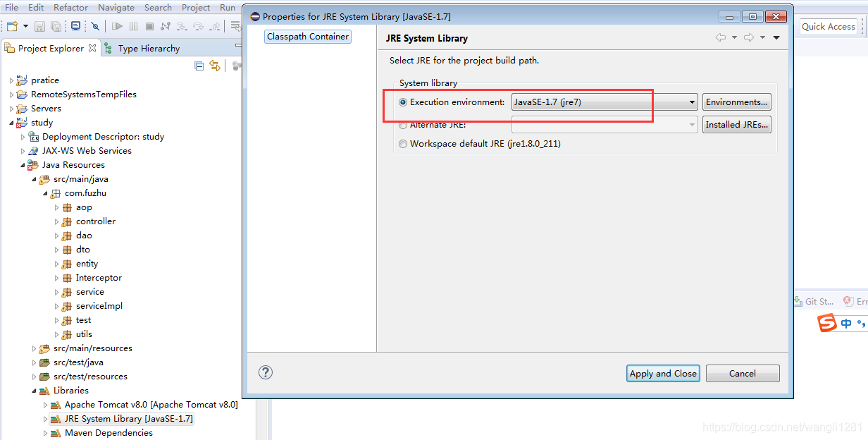The height and width of the screenshot is (440, 868).
Task: Collapse the src/main/java folder
Action: click(x=34, y=179)
